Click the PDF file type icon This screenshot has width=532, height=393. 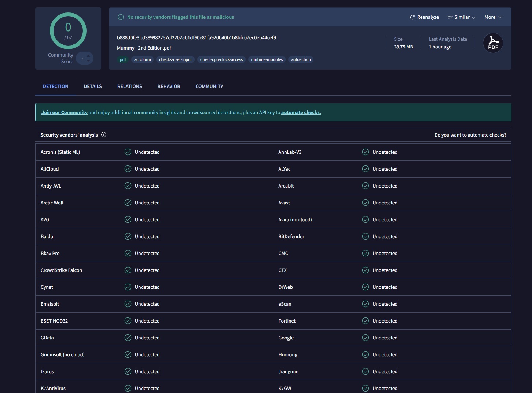coord(493,43)
